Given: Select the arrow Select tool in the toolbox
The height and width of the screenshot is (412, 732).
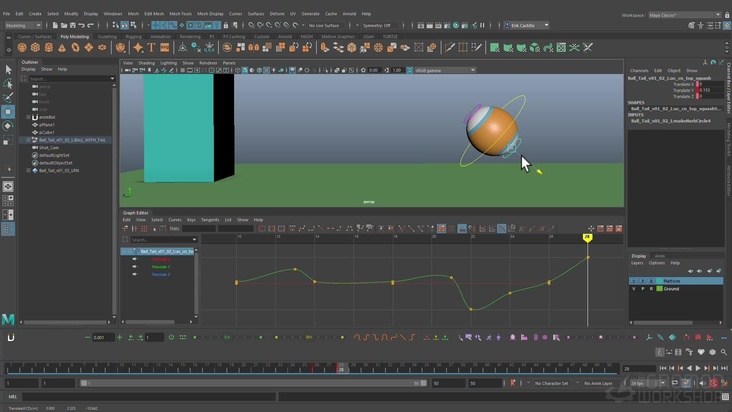Looking at the screenshot, I should (x=8, y=69).
